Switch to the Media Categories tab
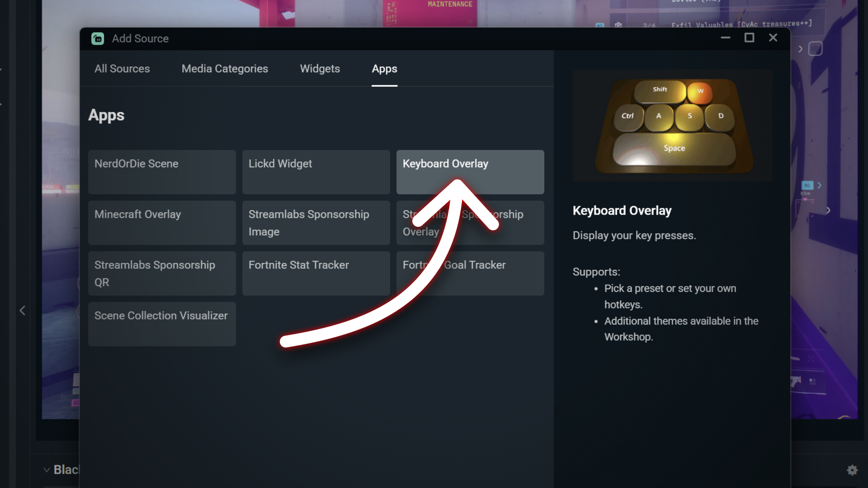868x488 pixels. [225, 69]
